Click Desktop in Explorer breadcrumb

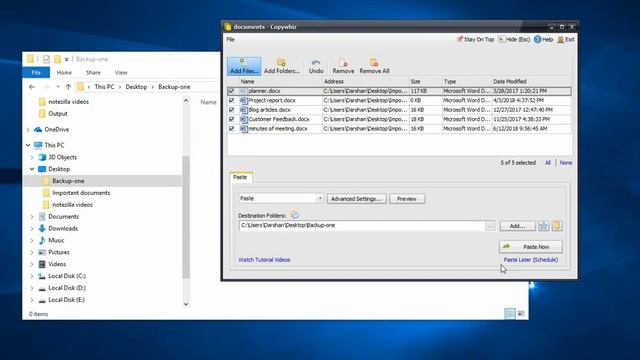(x=136, y=87)
